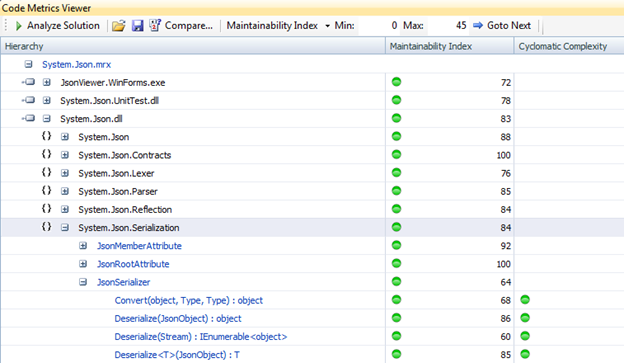Click green cyclomatic complexity indicator for Convert method
Image resolution: width=624 pixels, height=363 pixels.
coord(525,300)
